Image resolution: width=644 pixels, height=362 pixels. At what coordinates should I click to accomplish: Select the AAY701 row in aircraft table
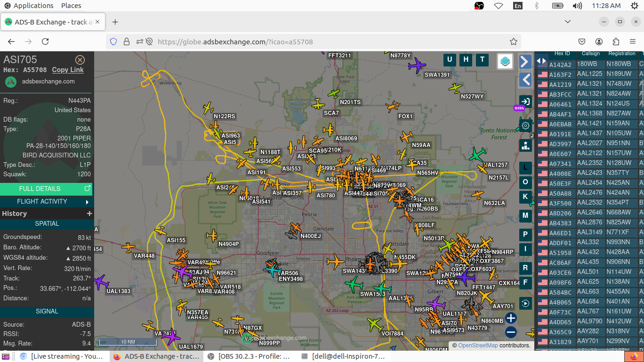coord(590,341)
